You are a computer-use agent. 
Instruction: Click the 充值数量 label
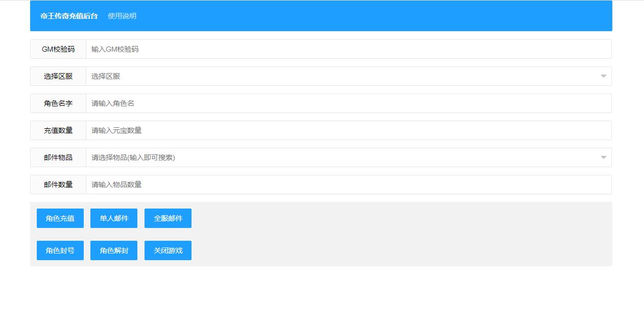pos(58,130)
